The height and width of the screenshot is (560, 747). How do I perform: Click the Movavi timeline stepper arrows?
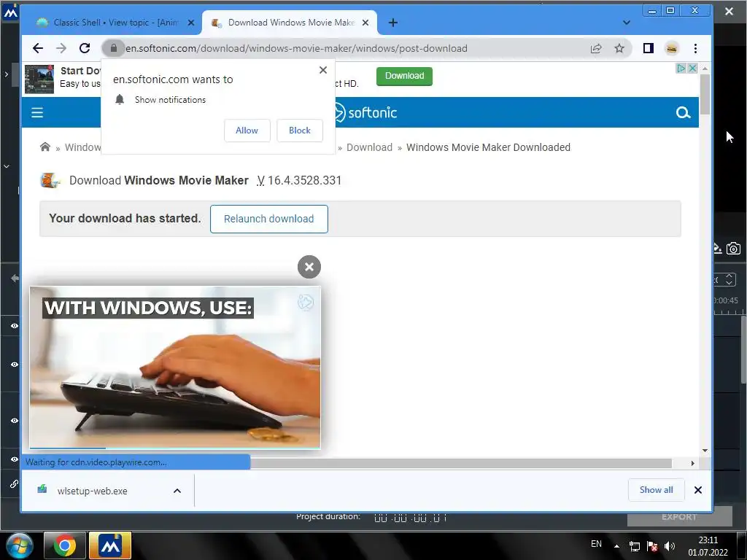(x=729, y=279)
